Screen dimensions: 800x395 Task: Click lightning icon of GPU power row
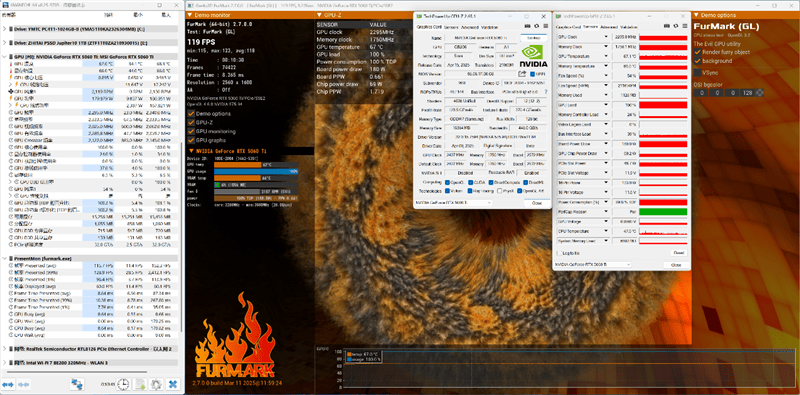[11, 98]
